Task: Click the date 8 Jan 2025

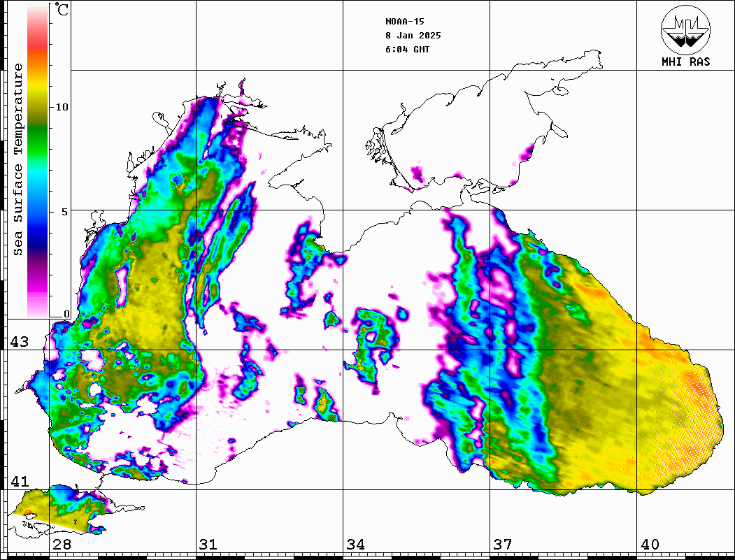Action: (x=413, y=36)
